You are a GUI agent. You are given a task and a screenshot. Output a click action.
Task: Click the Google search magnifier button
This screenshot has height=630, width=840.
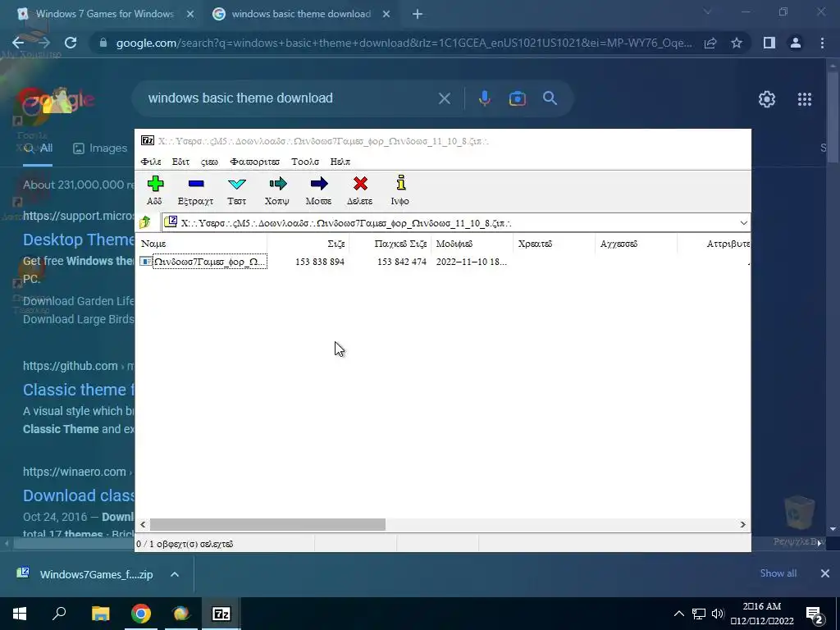coord(550,98)
